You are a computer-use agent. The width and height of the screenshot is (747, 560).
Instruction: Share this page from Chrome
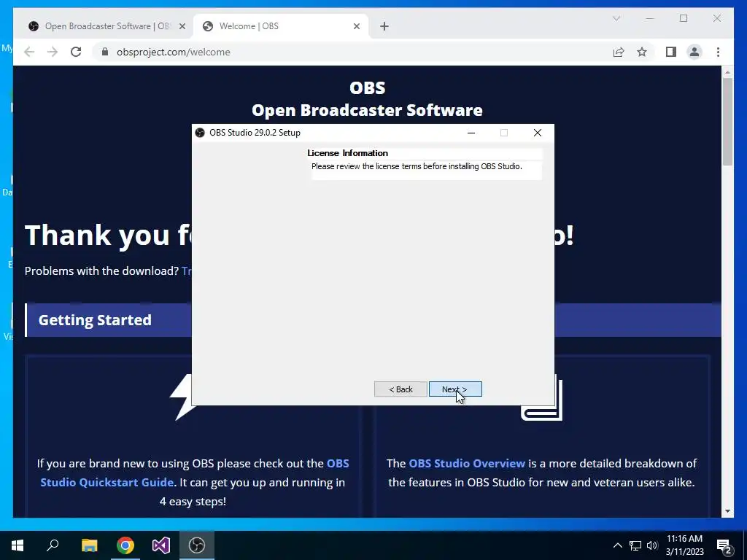pos(619,52)
